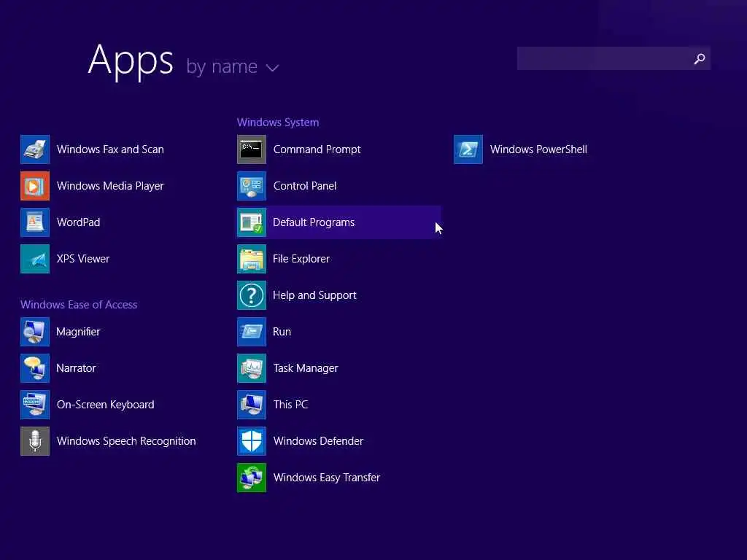747x560 pixels.
Task: Open the WordPad icon
Action: 35,222
